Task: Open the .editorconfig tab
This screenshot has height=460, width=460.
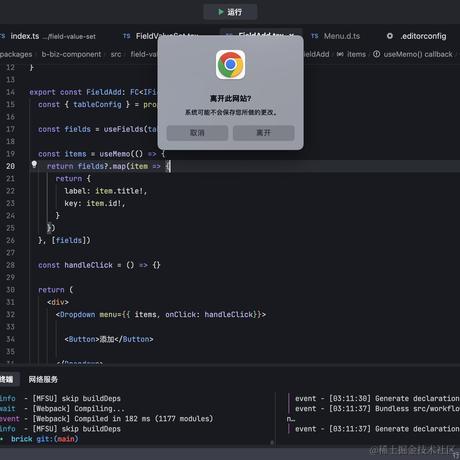Action: (x=423, y=36)
